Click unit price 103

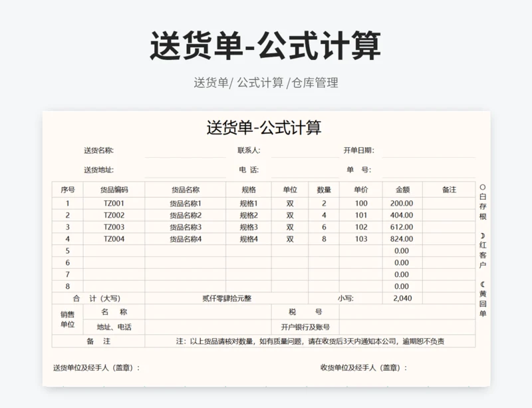pos(361,239)
